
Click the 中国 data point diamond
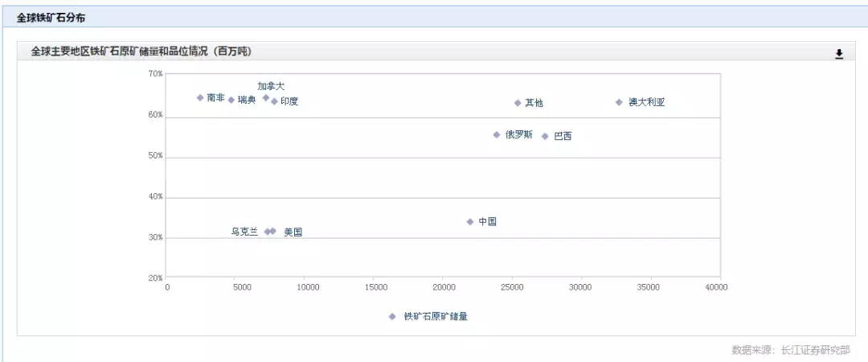click(470, 222)
